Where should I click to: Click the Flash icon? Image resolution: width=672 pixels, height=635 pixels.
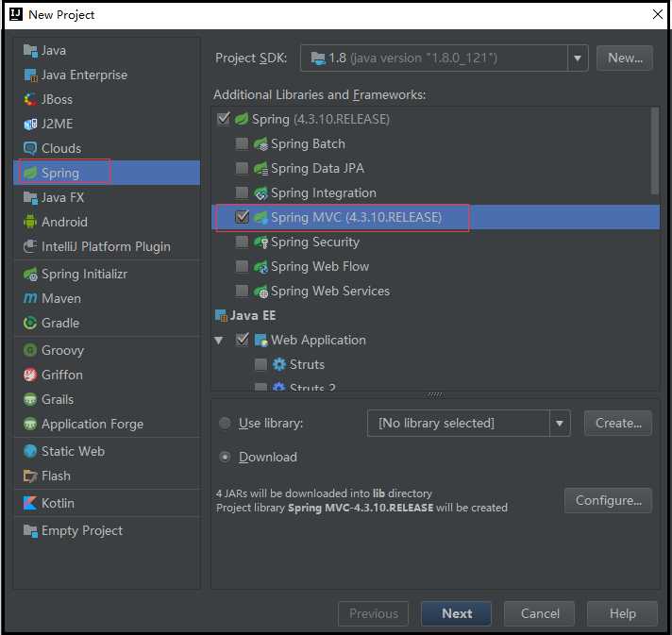point(30,476)
